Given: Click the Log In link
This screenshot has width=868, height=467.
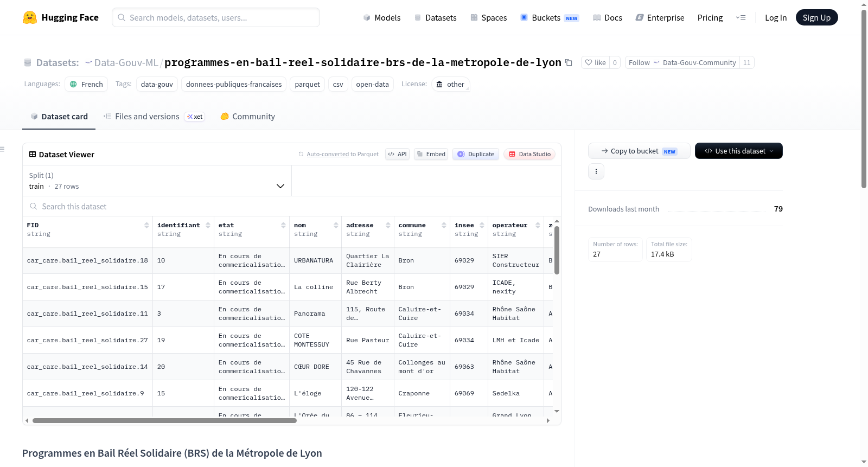Looking at the screenshot, I should (775, 17).
